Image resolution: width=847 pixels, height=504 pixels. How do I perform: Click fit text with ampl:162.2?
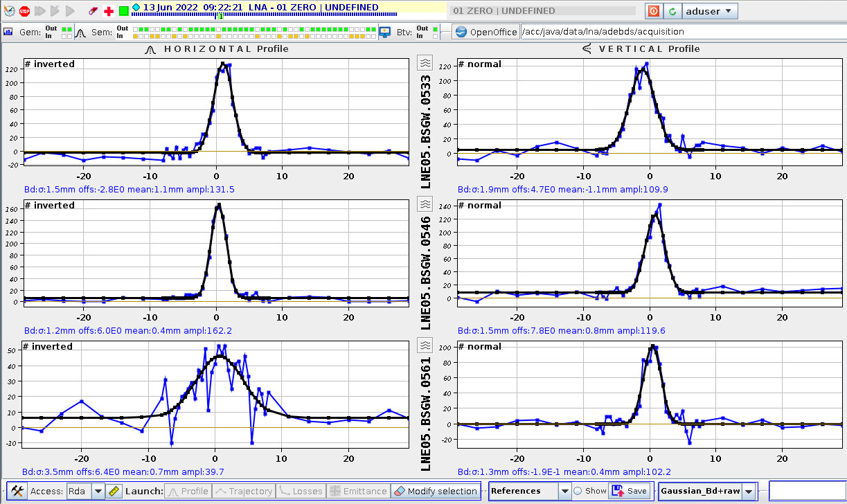pyautogui.click(x=128, y=331)
